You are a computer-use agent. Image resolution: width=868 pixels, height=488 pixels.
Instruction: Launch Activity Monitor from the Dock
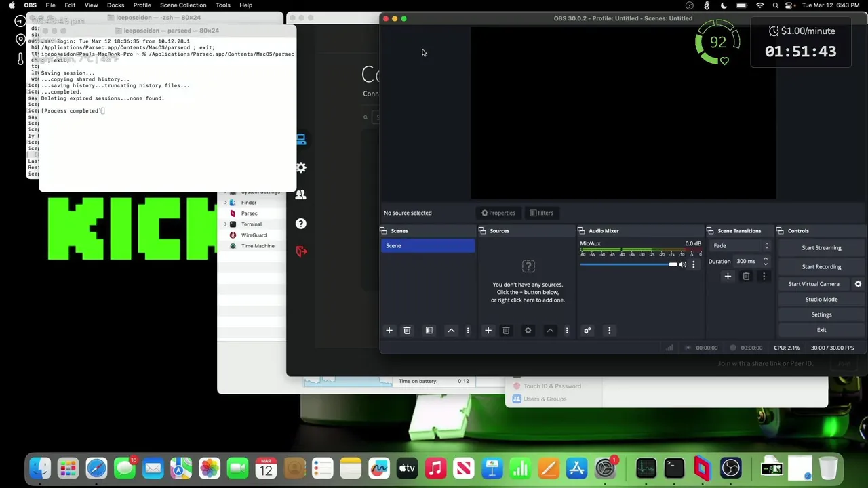tap(646, 468)
